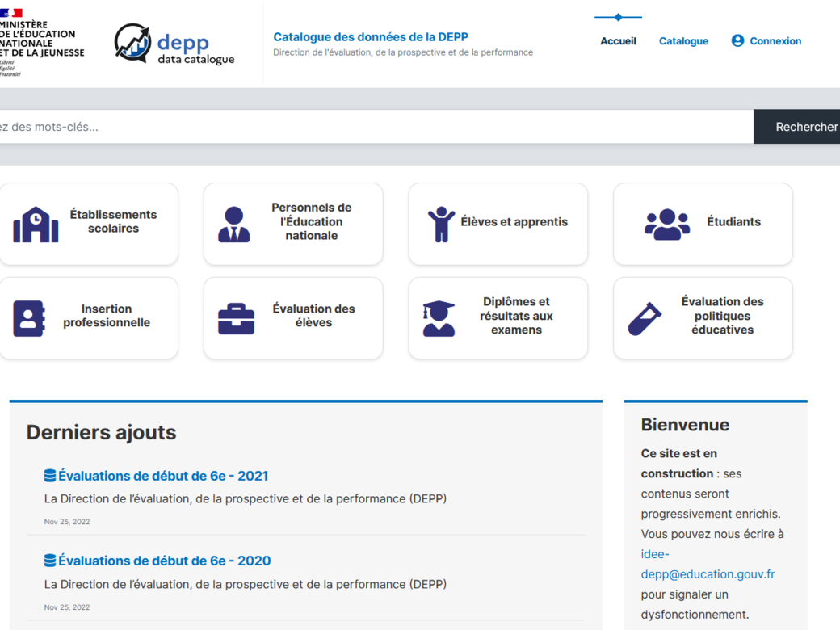Click the Nov 25, 2022 date under 2020 dataset
This screenshot has width=840, height=630.
tap(67, 607)
